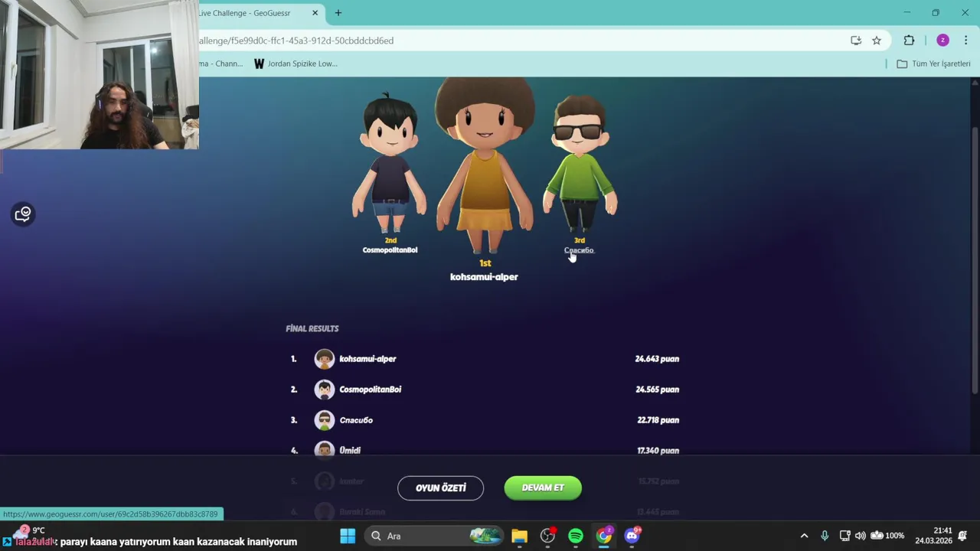Click the 22.718 puan score
Viewport: 980px width, 551px height.
coord(658,420)
